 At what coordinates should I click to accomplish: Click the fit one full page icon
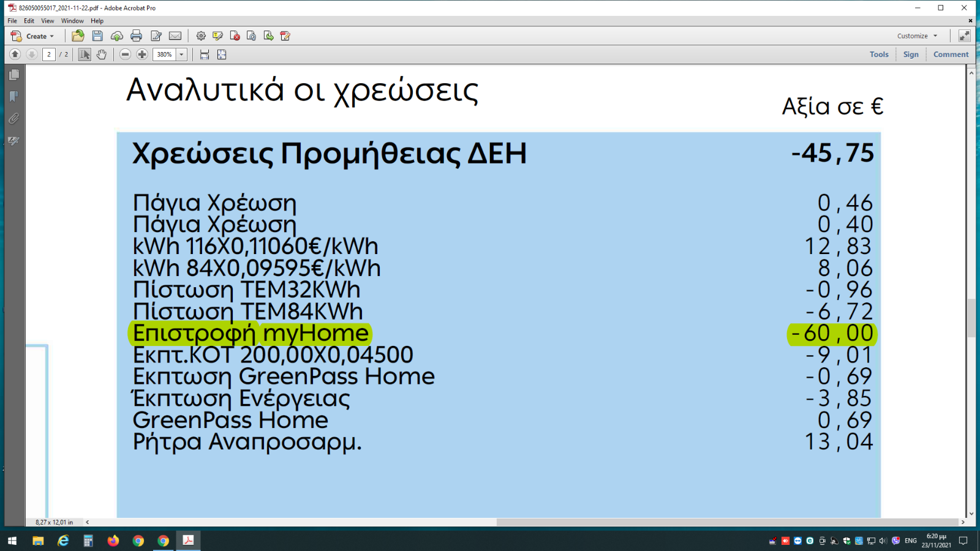222,54
